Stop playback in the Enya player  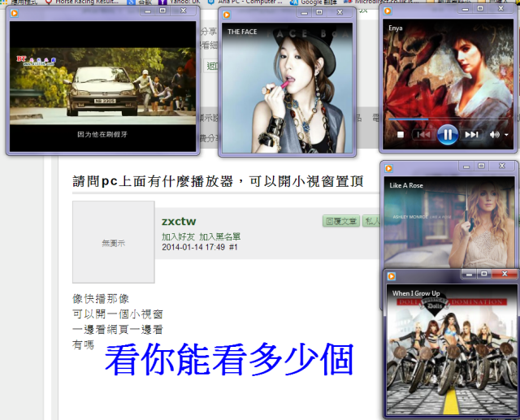click(401, 135)
